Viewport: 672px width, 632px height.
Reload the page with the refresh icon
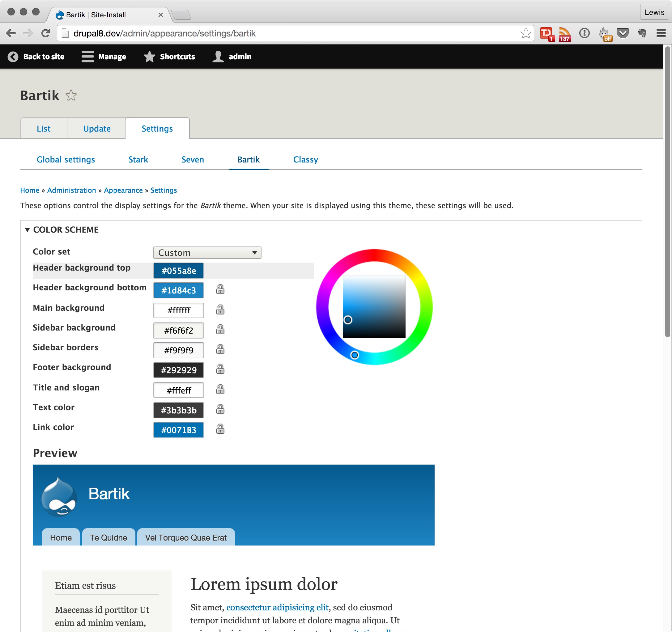click(x=45, y=33)
